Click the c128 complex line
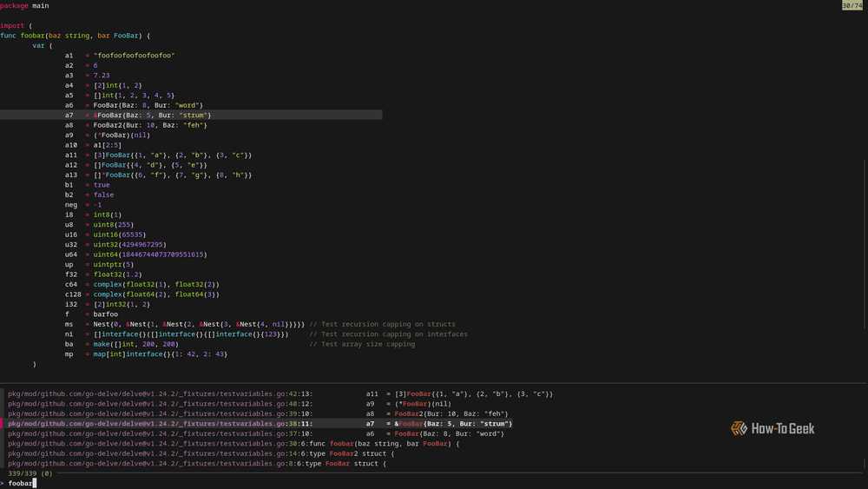Image resolution: width=868 pixels, height=489 pixels. (142, 294)
